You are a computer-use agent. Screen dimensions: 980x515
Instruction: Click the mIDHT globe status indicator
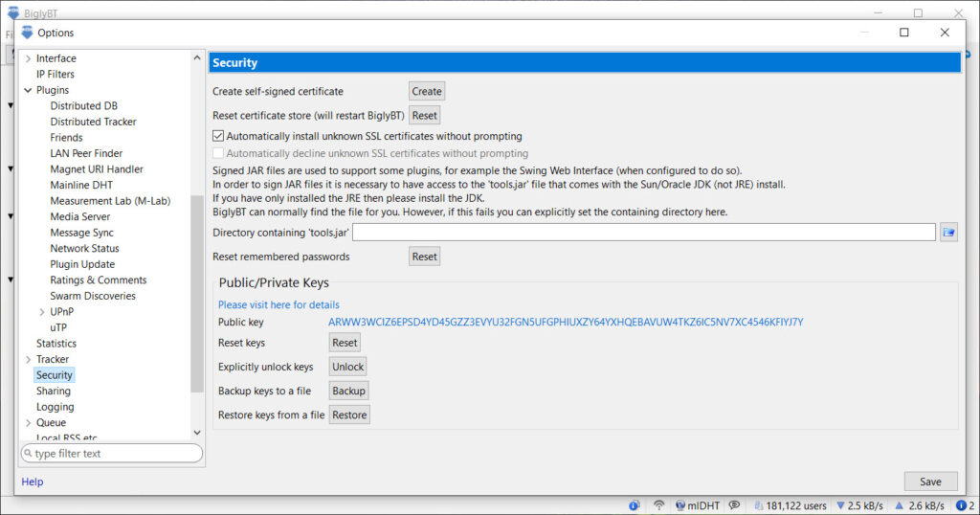(x=698, y=505)
